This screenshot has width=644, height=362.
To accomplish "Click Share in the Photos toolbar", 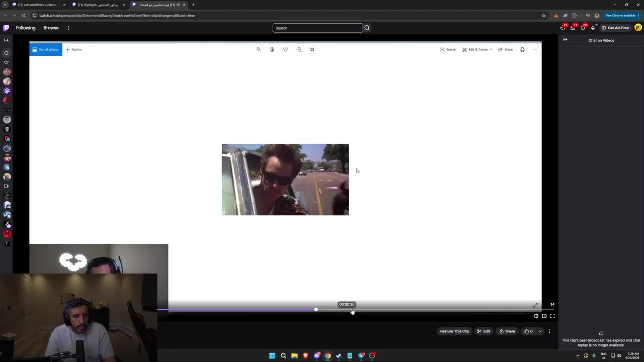I will tap(505, 49).
